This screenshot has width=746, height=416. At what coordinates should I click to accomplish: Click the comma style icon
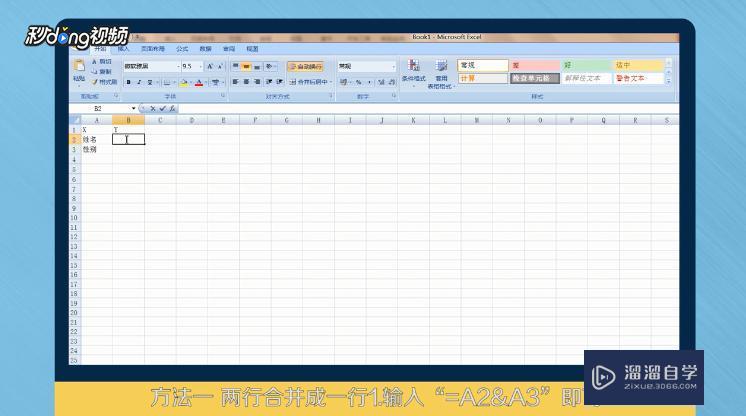tap(369, 82)
